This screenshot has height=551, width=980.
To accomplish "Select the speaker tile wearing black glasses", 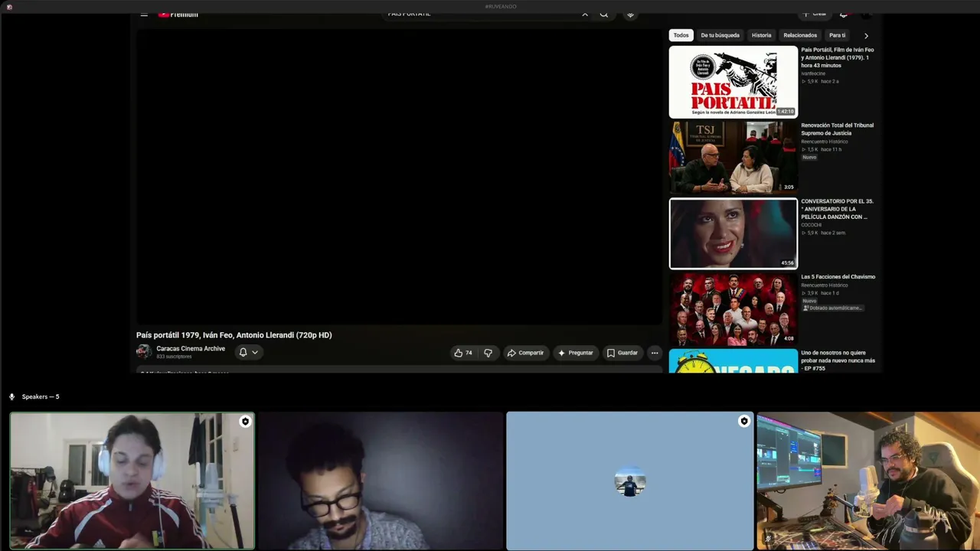I will [x=381, y=481].
